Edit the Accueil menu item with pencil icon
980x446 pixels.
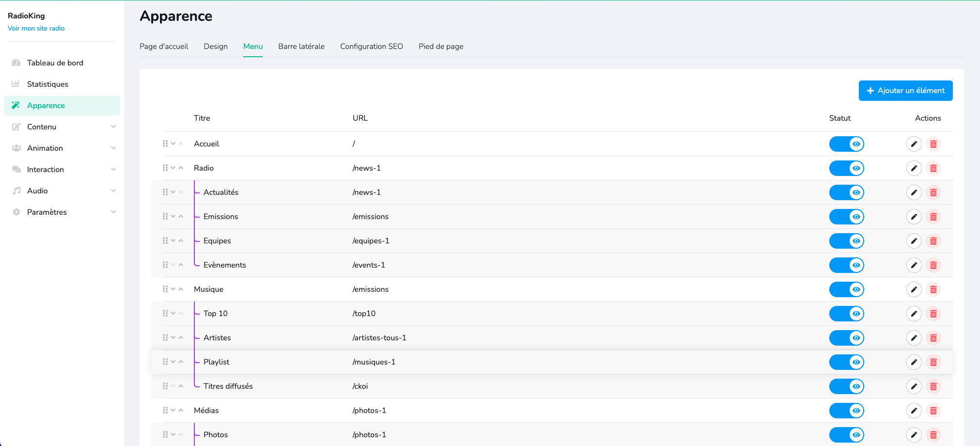(x=914, y=144)
